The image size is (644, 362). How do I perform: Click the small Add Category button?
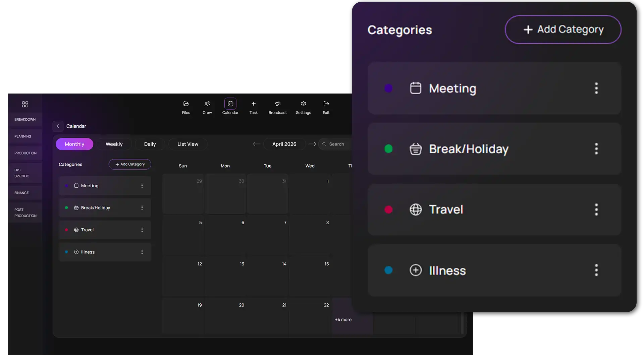coord(130,164)
